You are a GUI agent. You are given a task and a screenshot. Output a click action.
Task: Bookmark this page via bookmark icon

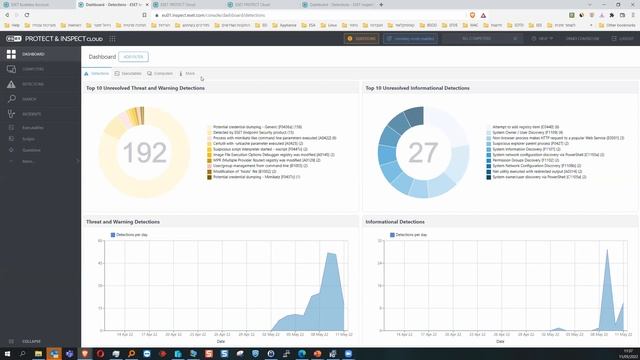coord(144,15)
